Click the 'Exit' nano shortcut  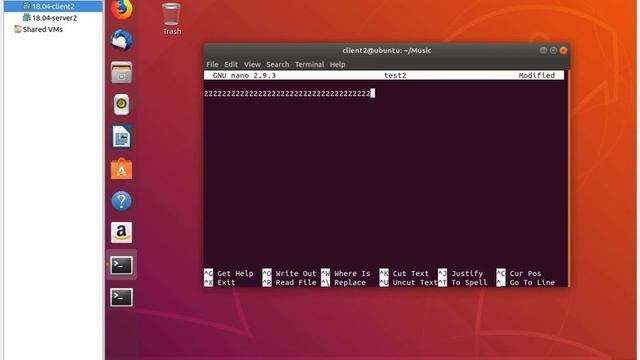tap(226, 282)
